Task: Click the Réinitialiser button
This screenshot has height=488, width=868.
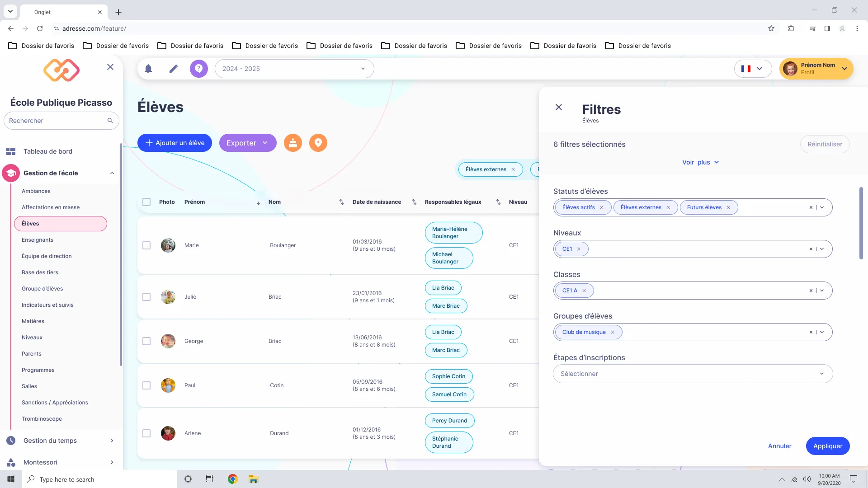Action: coord(825,144)
